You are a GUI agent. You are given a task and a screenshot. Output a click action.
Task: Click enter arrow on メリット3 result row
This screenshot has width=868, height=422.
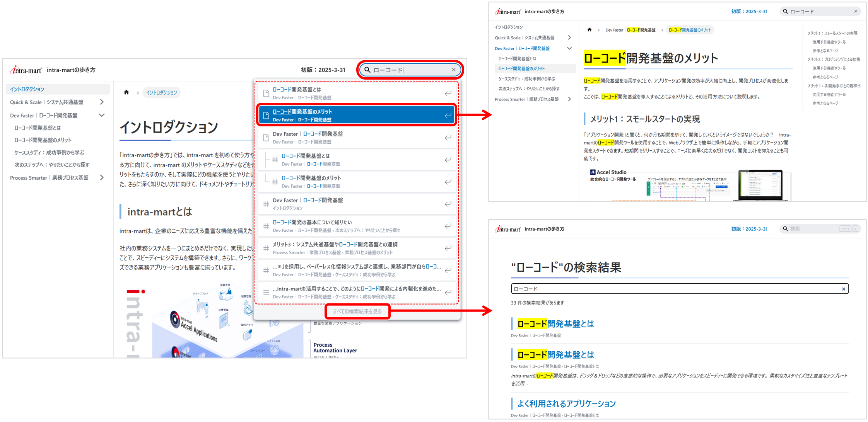pos(448,248)
